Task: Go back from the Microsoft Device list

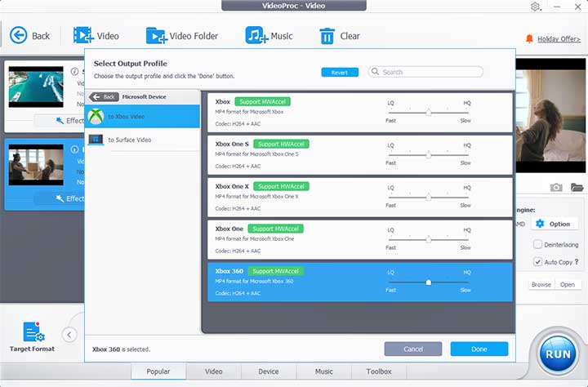Action: coord(104,96)
